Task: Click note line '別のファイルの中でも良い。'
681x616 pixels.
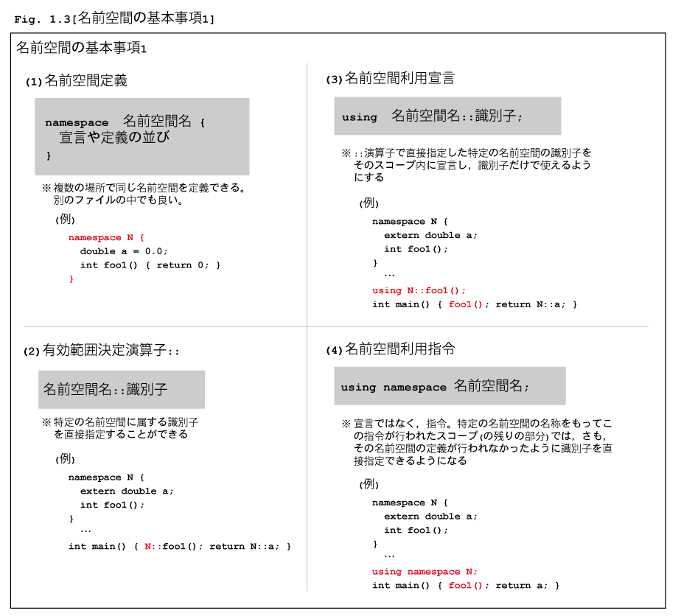Action: click(x=119, y=200)
